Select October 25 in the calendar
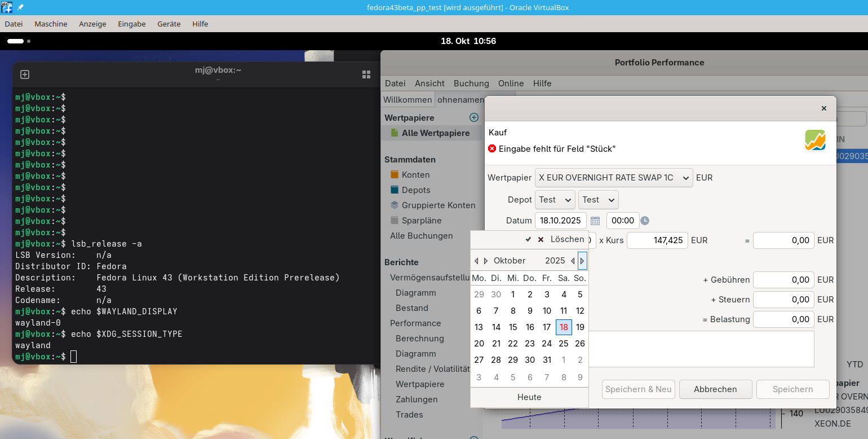Image resolution: width=868 pixels, height=439 pixels. click(563, 344)
